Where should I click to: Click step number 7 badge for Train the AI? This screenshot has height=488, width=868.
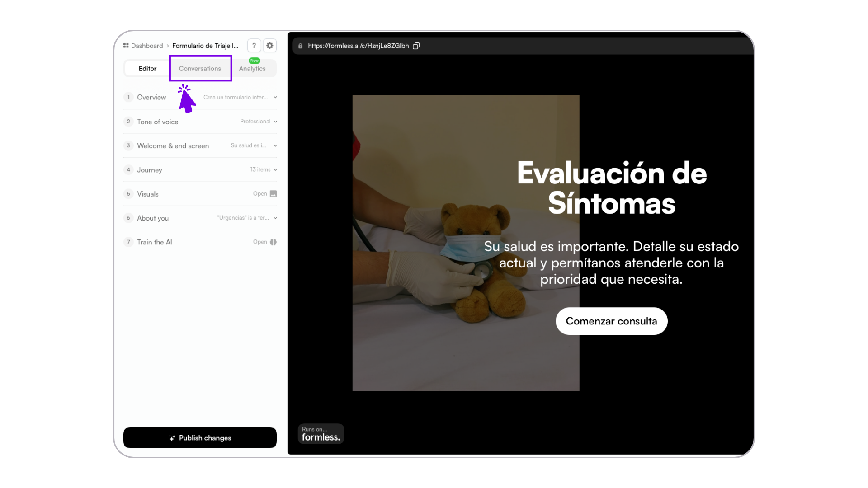click(x=128, y=242)
